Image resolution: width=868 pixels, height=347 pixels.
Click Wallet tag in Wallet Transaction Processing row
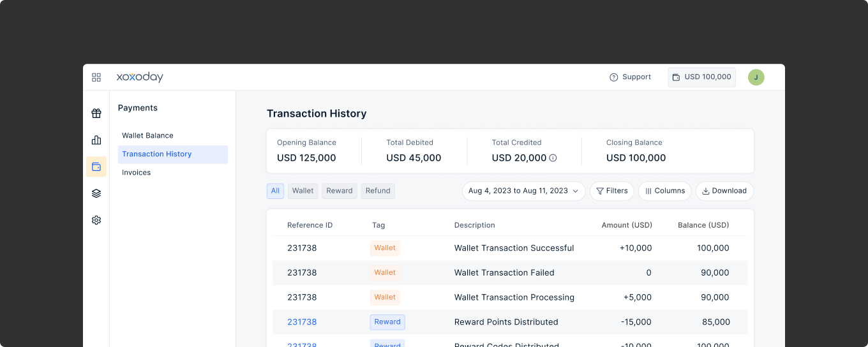pyautogui.click(x=385, y=297)
